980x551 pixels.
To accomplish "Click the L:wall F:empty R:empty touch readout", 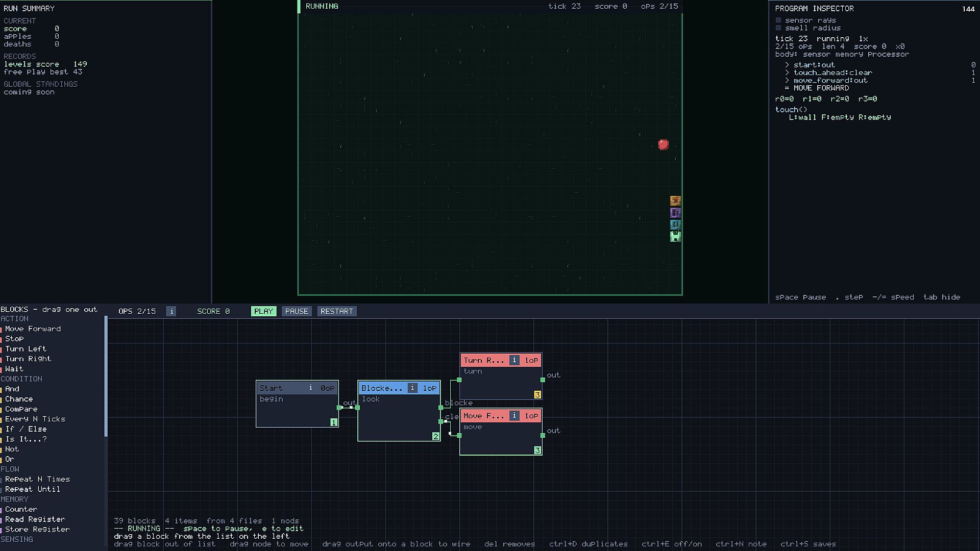I will (840, 117).
